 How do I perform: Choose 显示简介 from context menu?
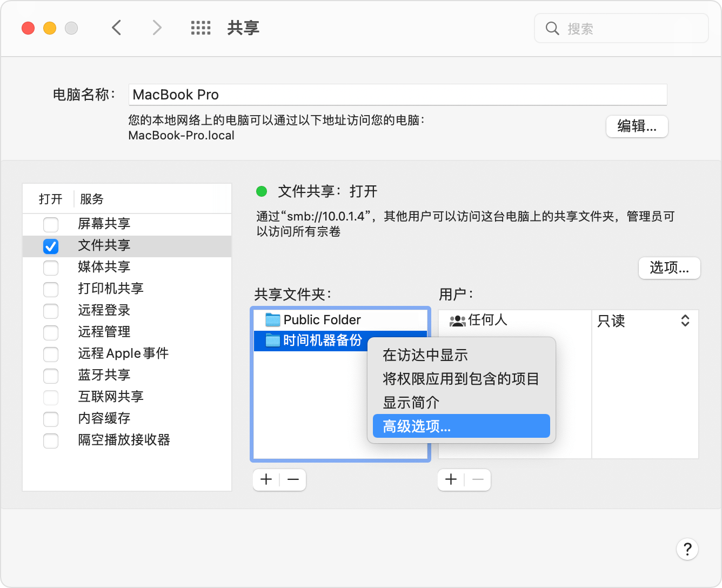click(x=462, y=403)
